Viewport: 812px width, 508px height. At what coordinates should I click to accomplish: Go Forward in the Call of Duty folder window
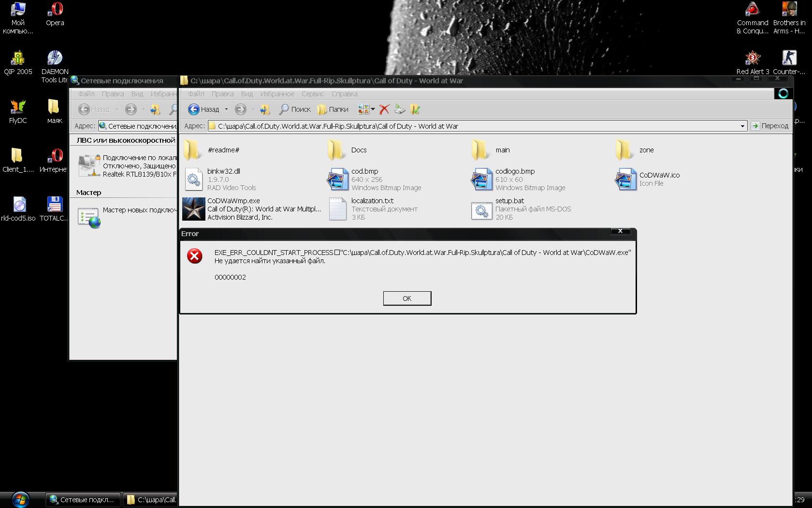241,109
